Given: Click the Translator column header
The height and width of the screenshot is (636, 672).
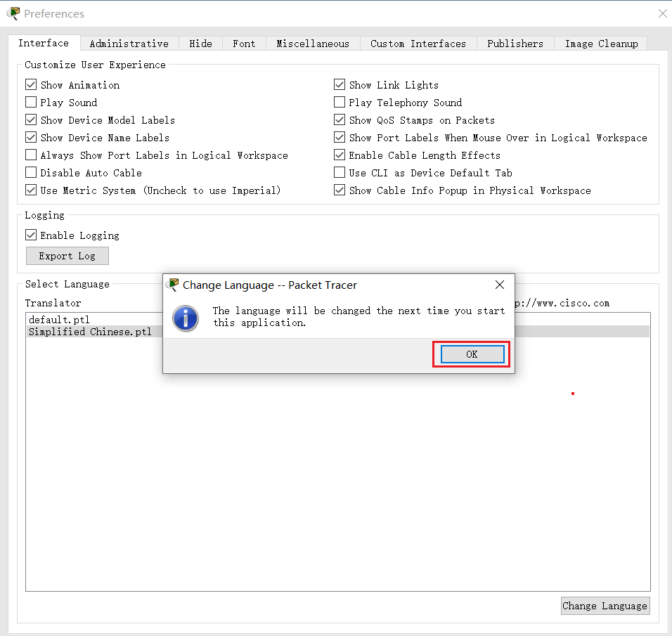Looking at the screenshot, I should tap(53, 303).
